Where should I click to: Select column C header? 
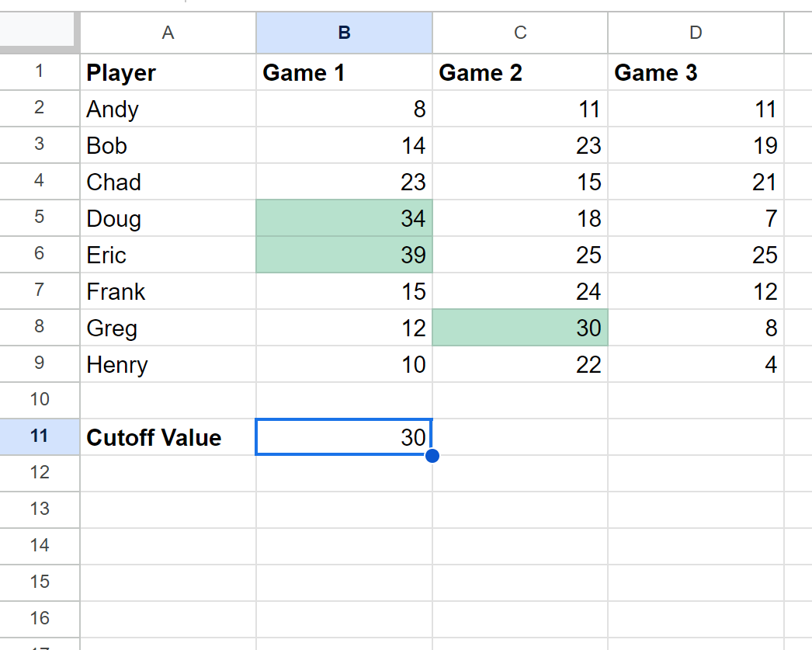click(520, 33)
